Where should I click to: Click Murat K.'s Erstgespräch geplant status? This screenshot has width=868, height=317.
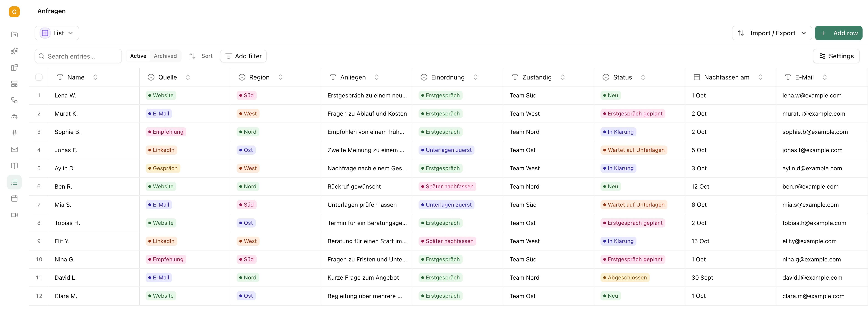(633, 114)
